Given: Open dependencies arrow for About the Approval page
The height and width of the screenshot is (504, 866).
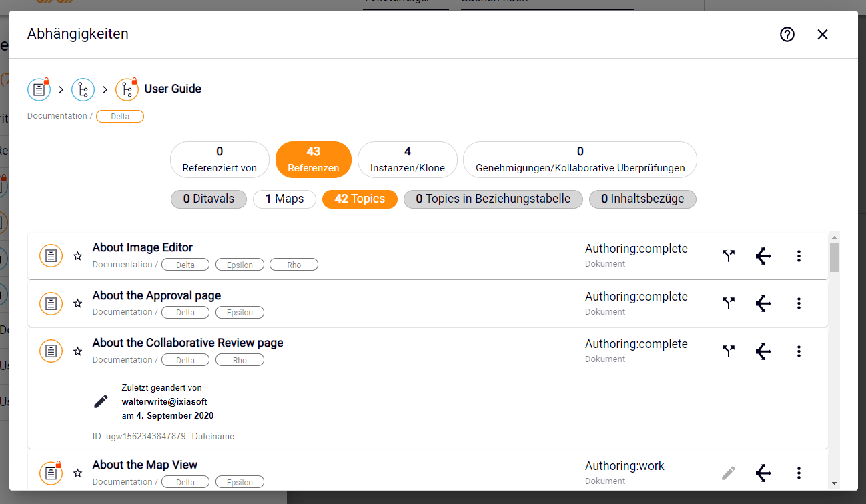Looking at the screenshot, I should pyautogui.click(x=763, y=303).
